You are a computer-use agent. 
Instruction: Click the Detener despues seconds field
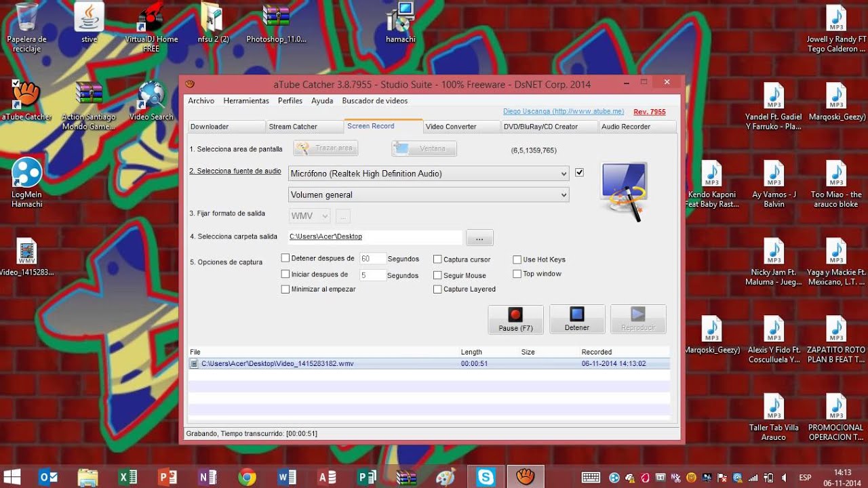(372, 258)
